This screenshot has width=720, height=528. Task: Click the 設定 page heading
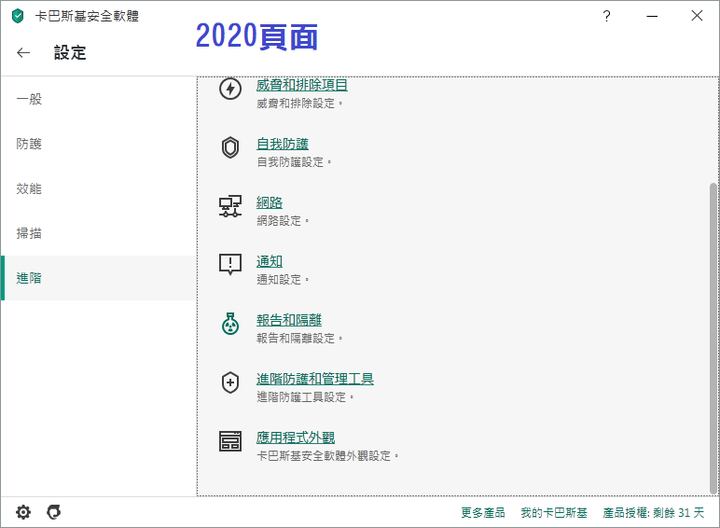70,53
